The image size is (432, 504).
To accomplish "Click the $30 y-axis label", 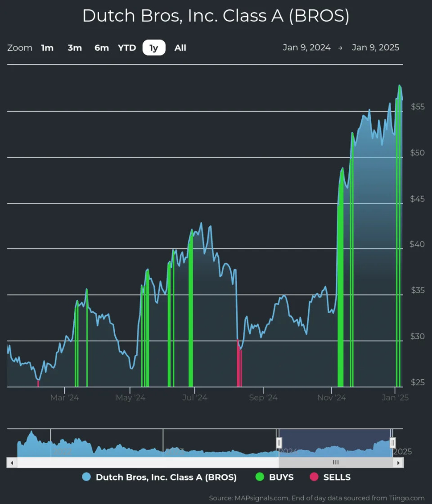I will (x=418, y=336).
